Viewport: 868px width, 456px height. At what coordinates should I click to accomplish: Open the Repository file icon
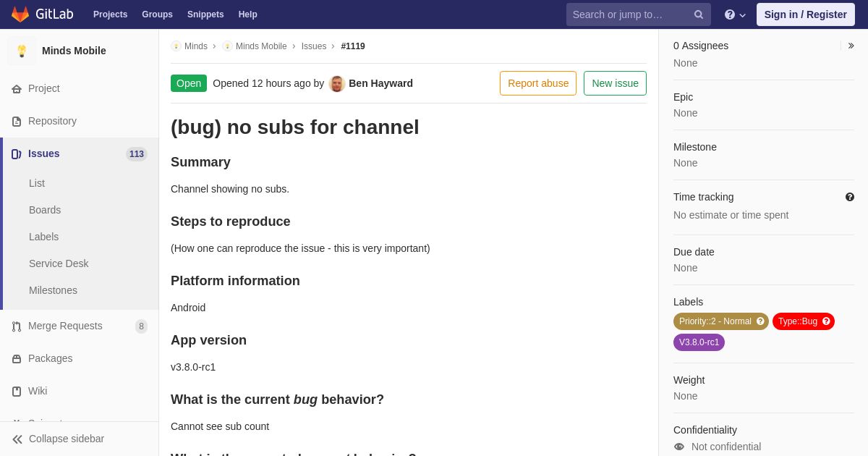pos(17,122)
